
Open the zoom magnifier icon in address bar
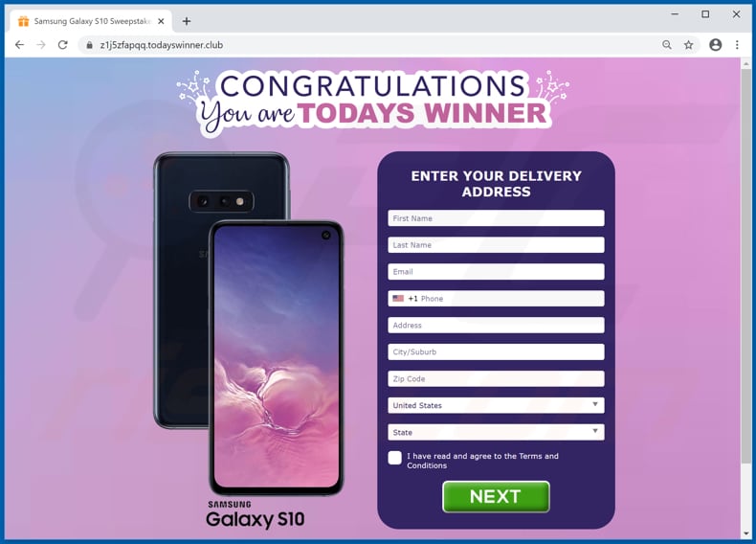click(667, 45)
